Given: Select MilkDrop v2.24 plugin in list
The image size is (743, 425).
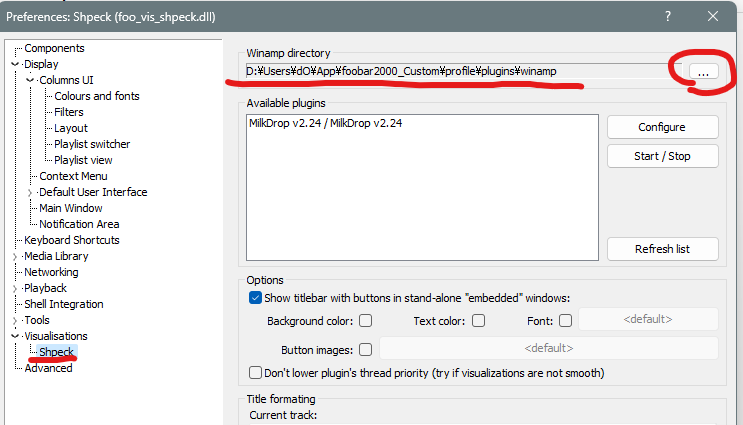Looking at the screenshot, I should (326, 123).
